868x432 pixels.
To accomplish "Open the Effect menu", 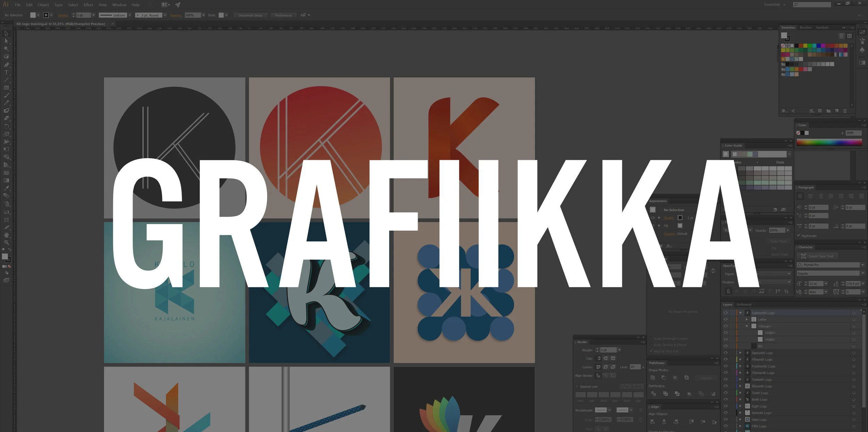I will coord(88,5).
